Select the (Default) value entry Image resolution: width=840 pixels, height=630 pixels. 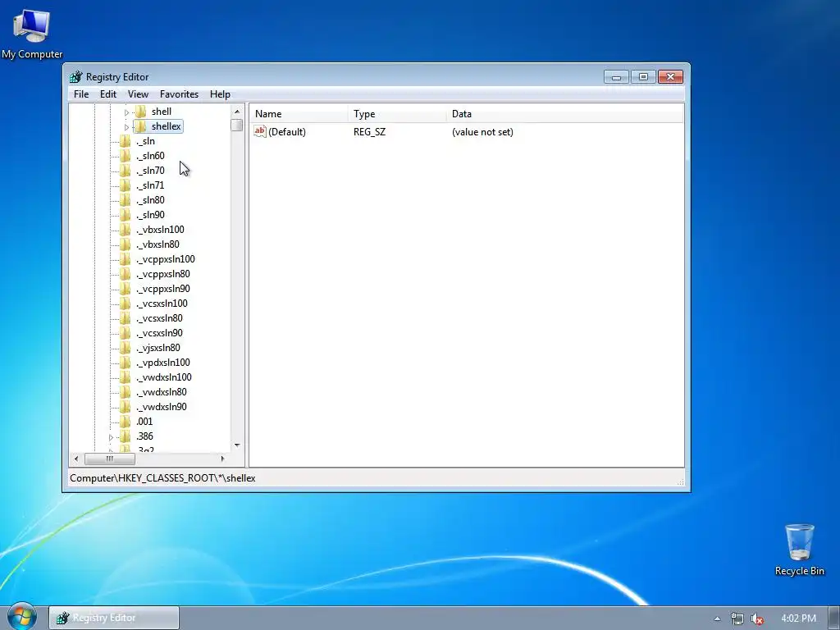286,132
